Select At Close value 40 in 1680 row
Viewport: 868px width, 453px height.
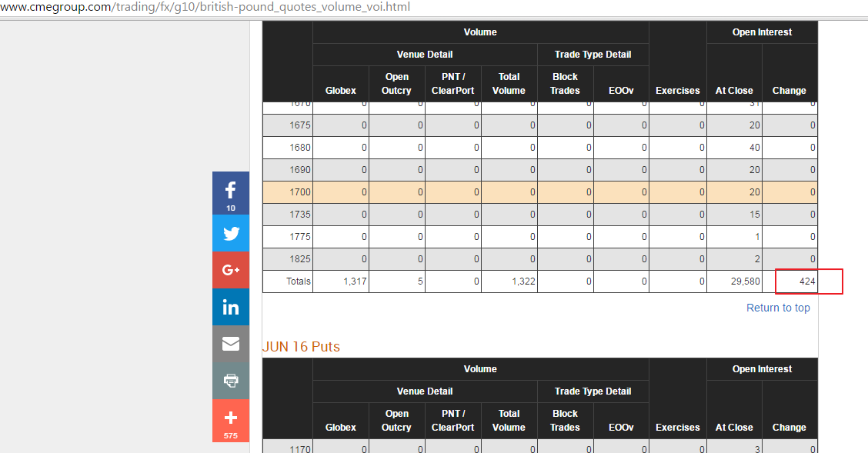(x=755, y=148)
